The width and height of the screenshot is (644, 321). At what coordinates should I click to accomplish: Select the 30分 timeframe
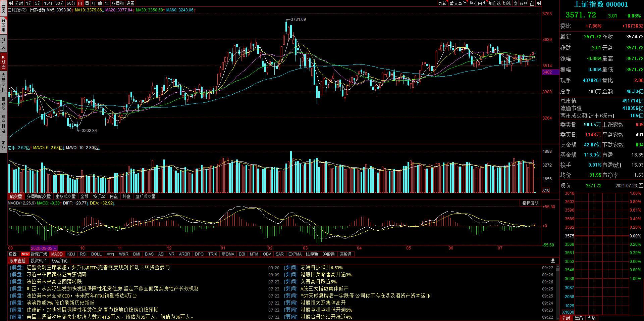tap(60, 3)
